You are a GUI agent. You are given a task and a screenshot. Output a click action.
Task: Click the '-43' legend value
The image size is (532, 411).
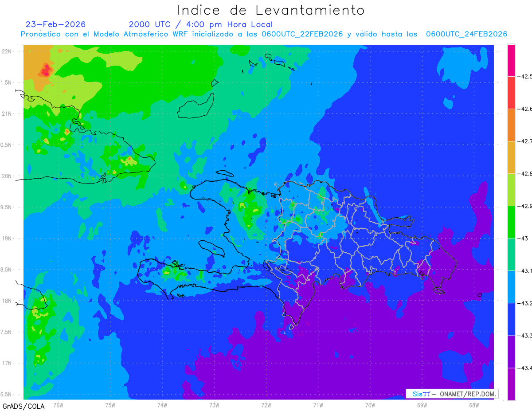[523, 239]
